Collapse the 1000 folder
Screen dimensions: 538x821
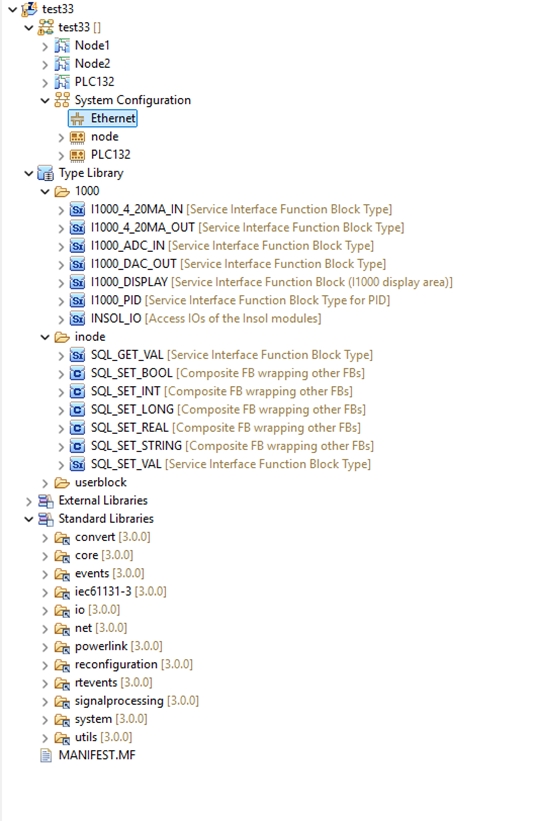(45, 192)
